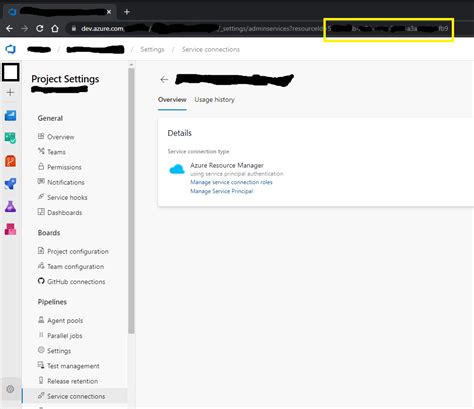Click the Details heading text

[x=179, y=133]
